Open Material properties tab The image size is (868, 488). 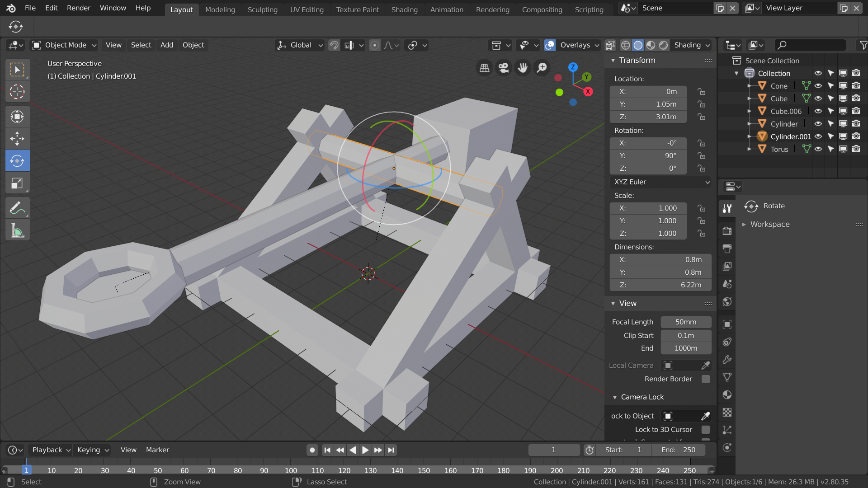point(727,395)
